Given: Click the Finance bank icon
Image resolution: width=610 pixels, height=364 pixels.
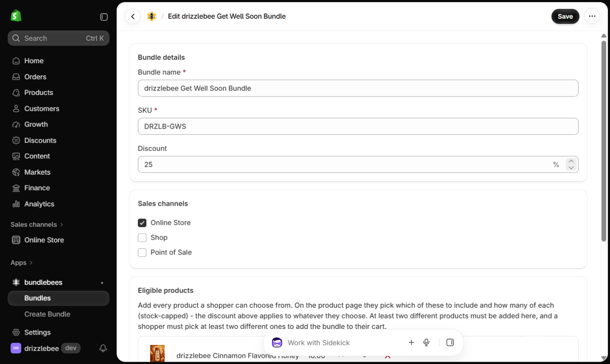Looking at the screenshot, I should click(16, 188).
